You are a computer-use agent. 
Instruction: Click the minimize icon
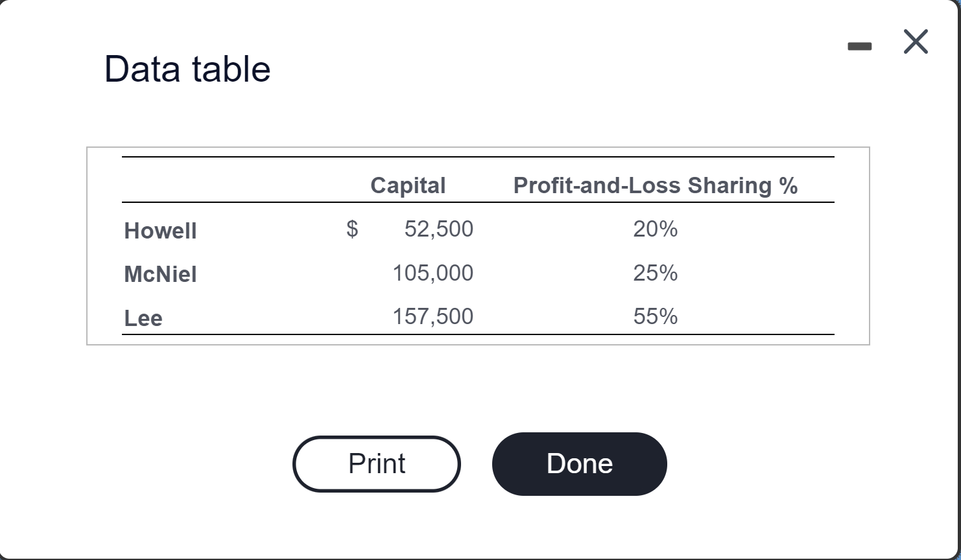pyautogui.click(x=860, y=45)
